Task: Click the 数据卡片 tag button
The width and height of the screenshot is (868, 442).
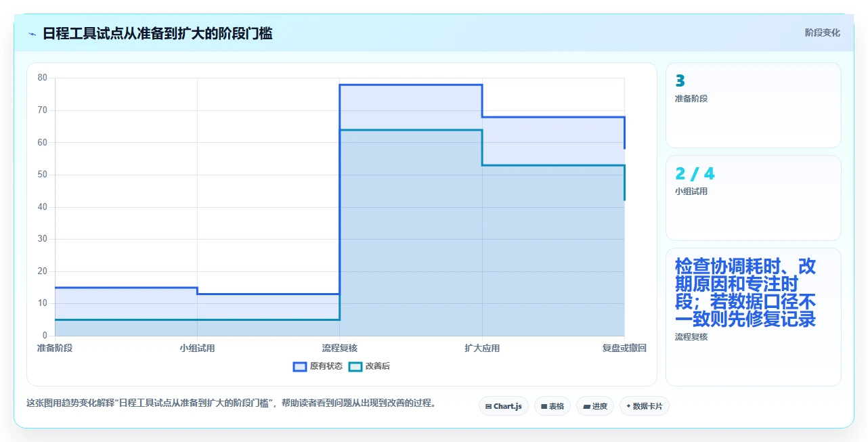Action: click(x=644, y=406)
